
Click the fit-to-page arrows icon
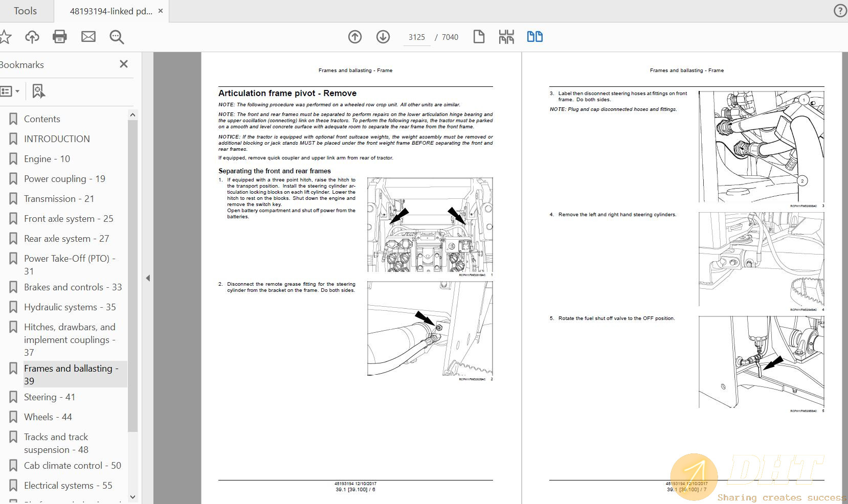506,37
